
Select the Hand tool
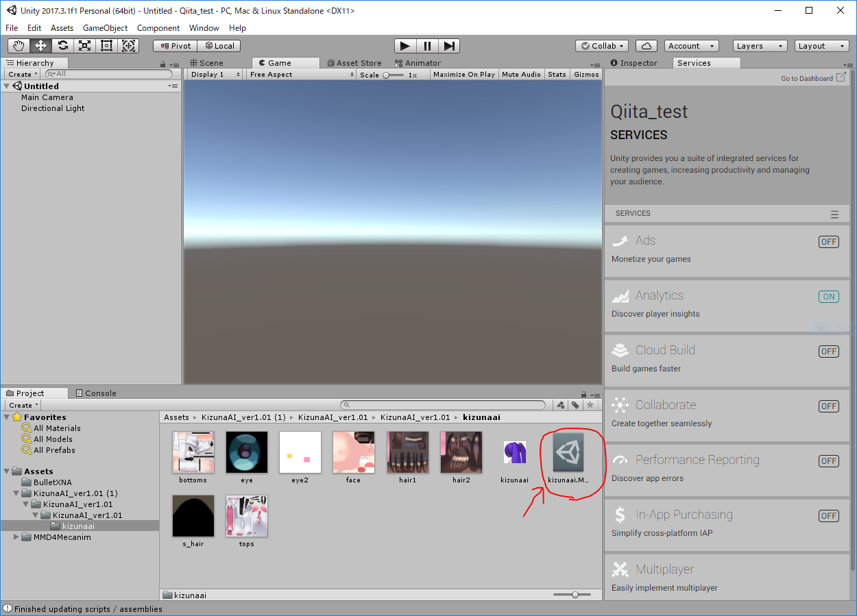tap(19, 46)
